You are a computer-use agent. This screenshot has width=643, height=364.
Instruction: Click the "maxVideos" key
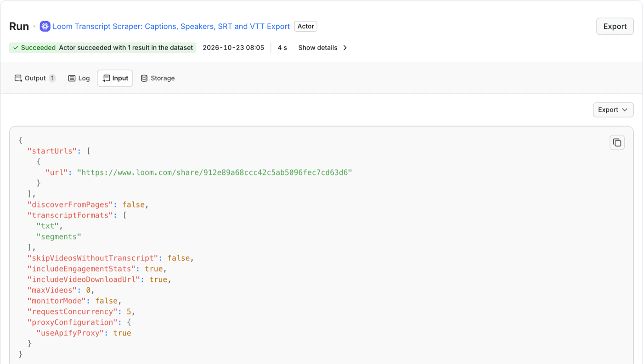52,290
